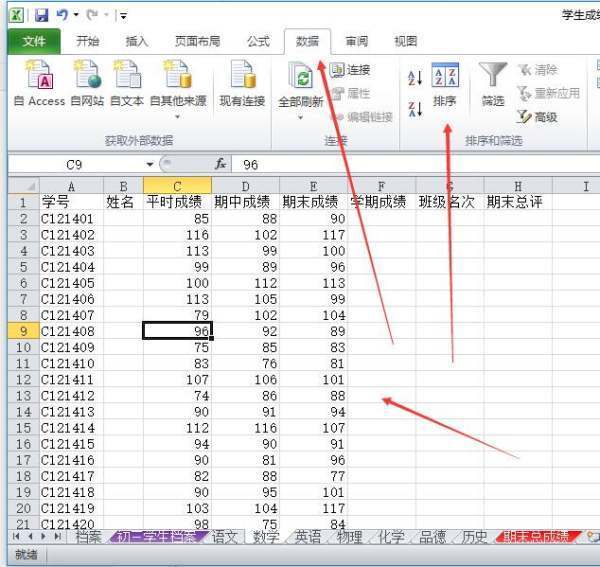The height and width of the screenshot is (567, 600).
Task: Expand the 全部刷新 dropdown arrow
Action: [x=301, y=117]
